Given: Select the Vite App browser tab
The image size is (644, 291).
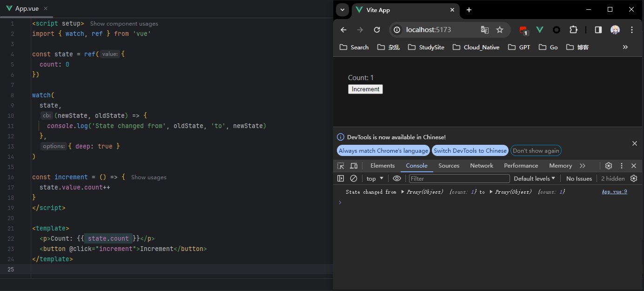Looking at the screenshot, I should 405,10.
